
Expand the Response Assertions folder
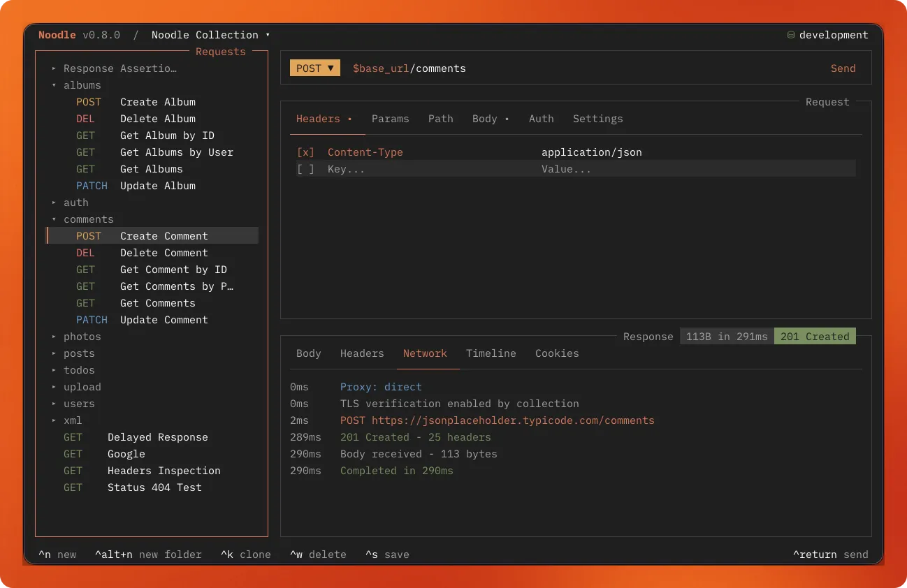pos(114,68)
